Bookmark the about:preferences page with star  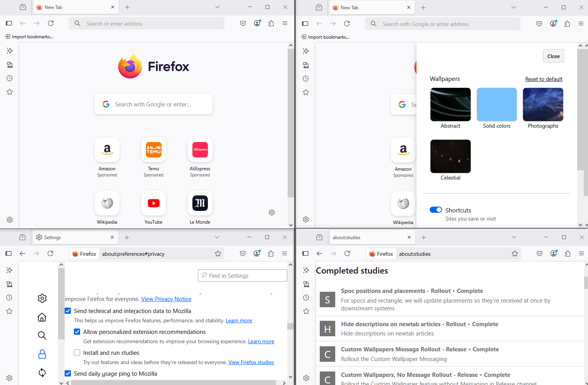point(218,253)
